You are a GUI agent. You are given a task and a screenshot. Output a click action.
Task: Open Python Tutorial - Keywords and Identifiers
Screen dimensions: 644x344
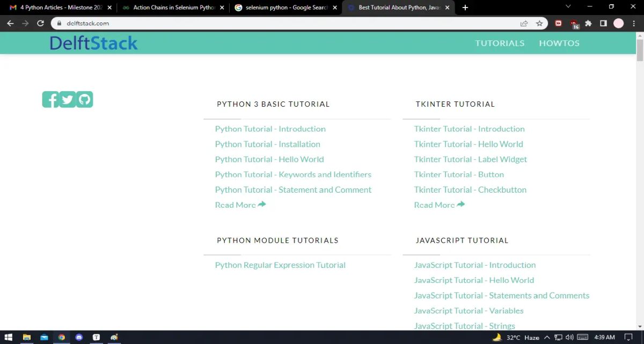(293, 174)
